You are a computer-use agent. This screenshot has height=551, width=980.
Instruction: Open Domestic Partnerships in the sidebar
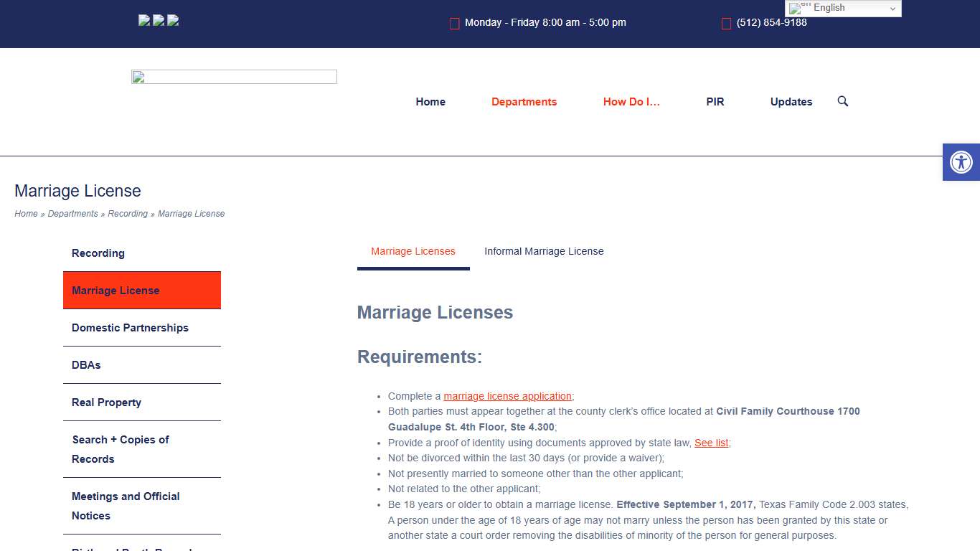130,328
